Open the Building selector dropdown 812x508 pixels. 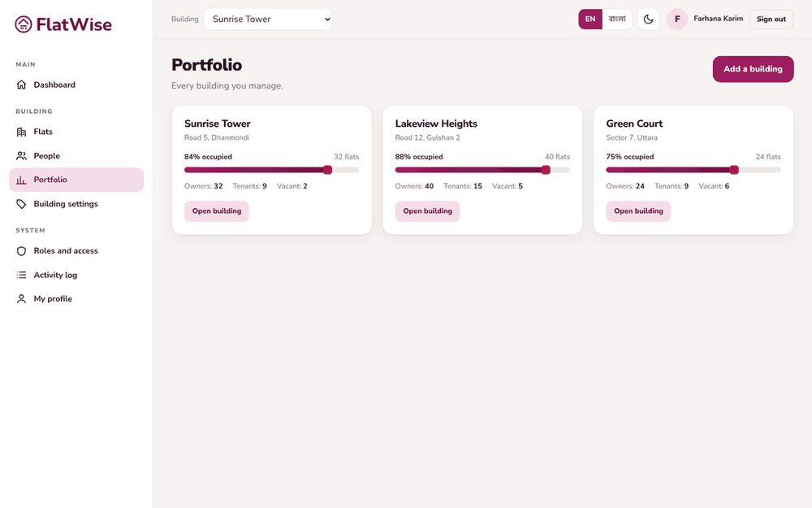(x=268, y=20)
